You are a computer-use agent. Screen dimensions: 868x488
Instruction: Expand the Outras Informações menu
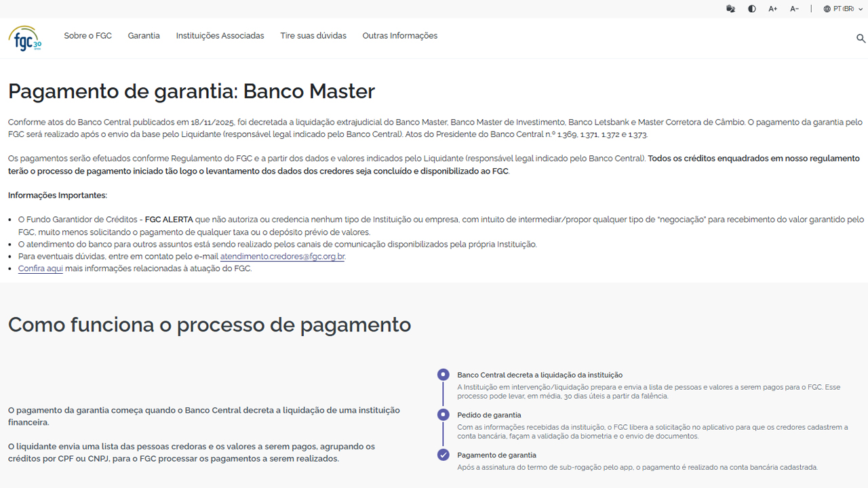[399, 36]
